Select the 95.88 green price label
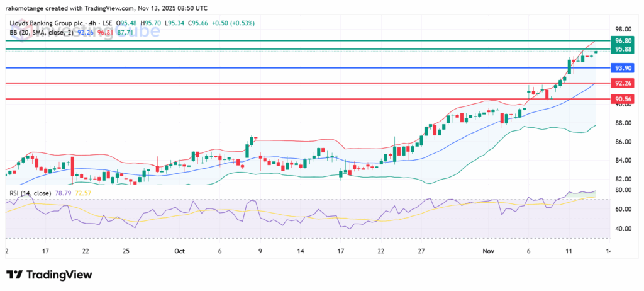644x291 pixels. tap(623, 49)
